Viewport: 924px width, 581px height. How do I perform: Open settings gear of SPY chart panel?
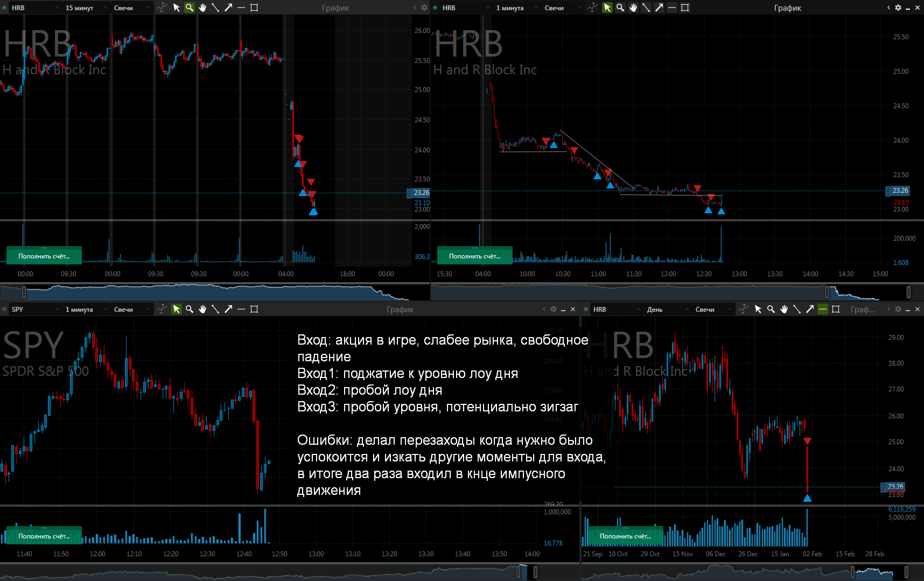pyautogui.click(x=553, y=309)
